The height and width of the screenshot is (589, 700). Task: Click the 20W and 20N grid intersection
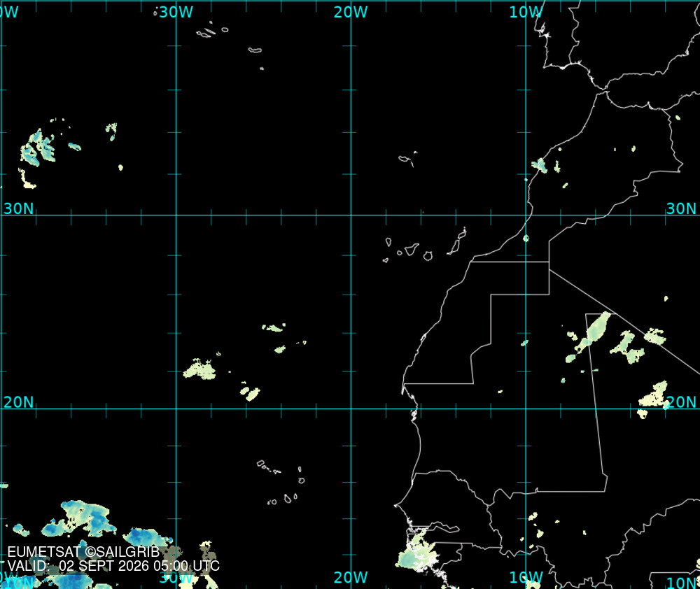point(351,409)
